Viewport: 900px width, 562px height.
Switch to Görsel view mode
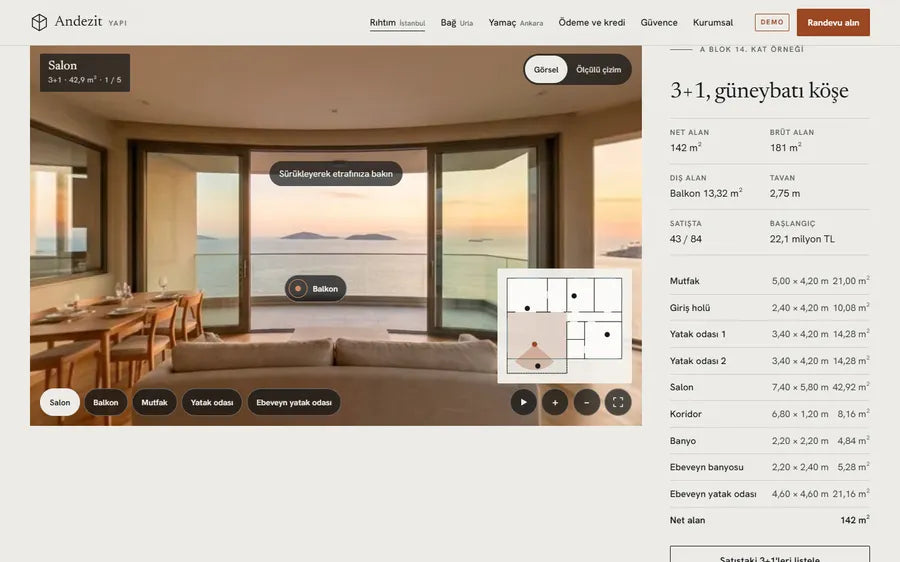[546, 69]
